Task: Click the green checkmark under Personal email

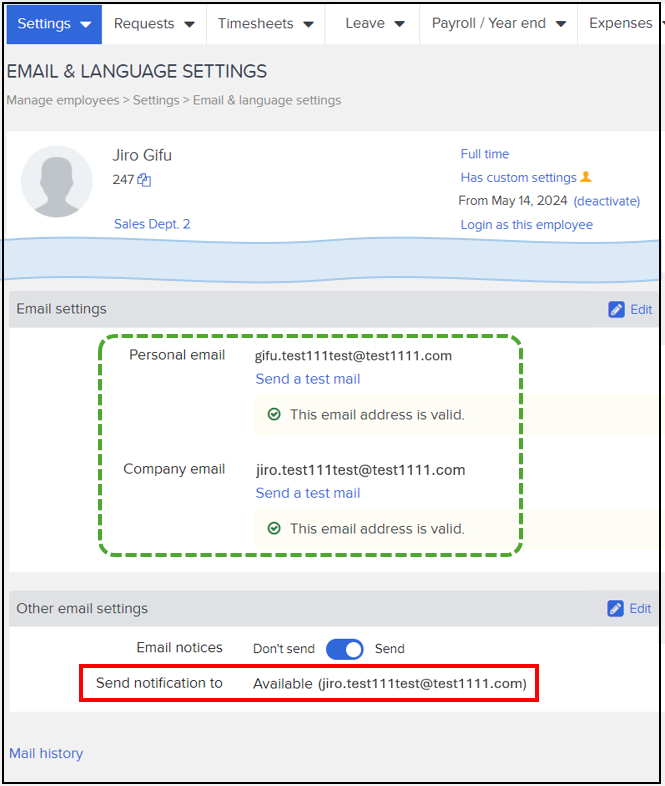Action: tap(274, 414)
